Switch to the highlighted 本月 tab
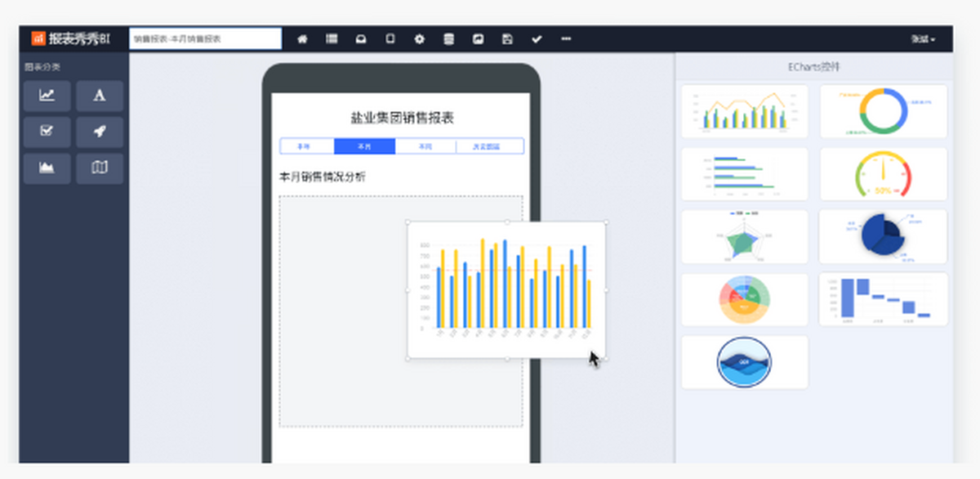The height and width of the screenshot is (479, 980). pyautogui.click(x=365, y=146)
